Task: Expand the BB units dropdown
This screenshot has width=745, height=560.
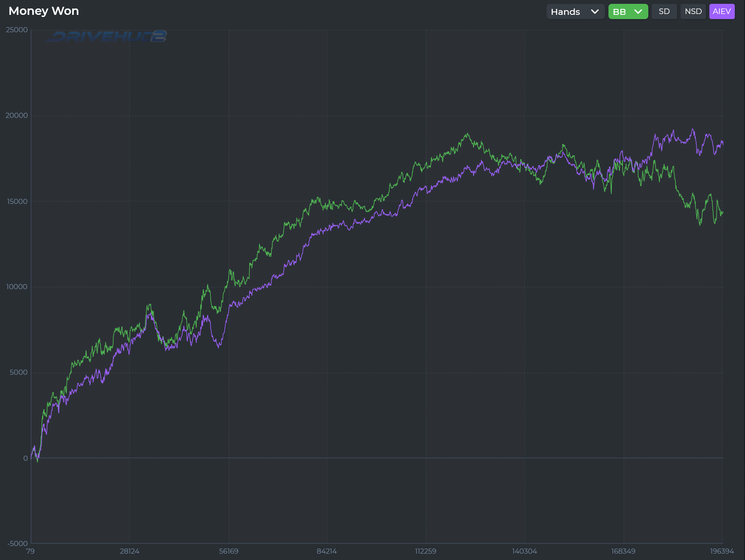Action: click(628, 11)
